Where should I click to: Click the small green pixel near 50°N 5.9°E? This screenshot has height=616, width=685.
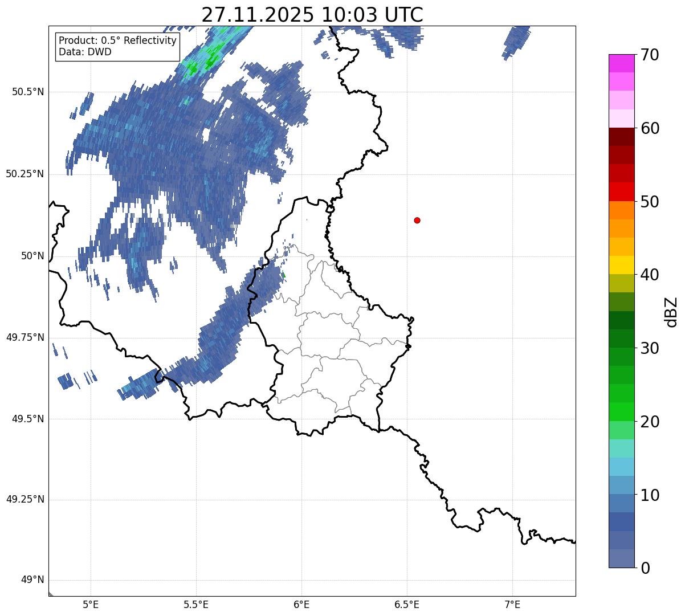click(x=283, y=275)
